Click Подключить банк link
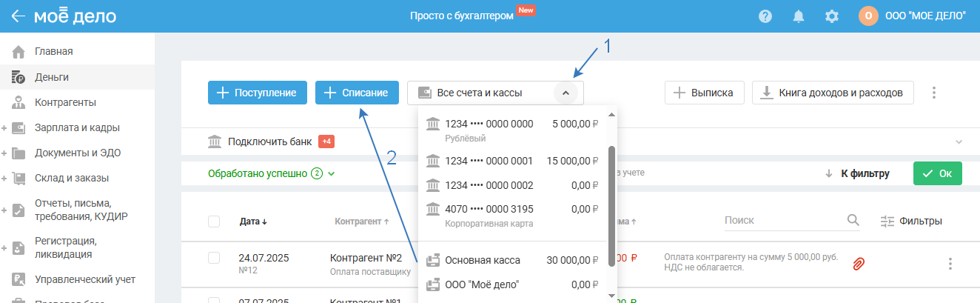The width and height of the screenshot is (980, 303). pos(270,141)
